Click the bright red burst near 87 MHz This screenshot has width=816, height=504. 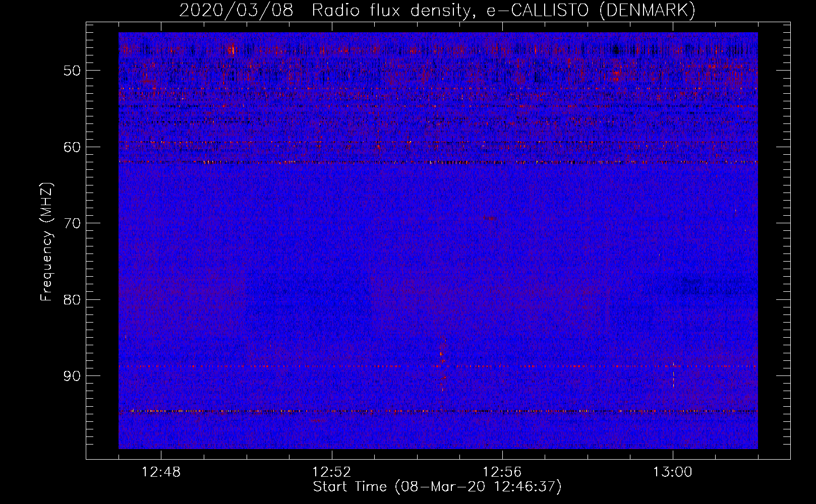click(442, 353)
